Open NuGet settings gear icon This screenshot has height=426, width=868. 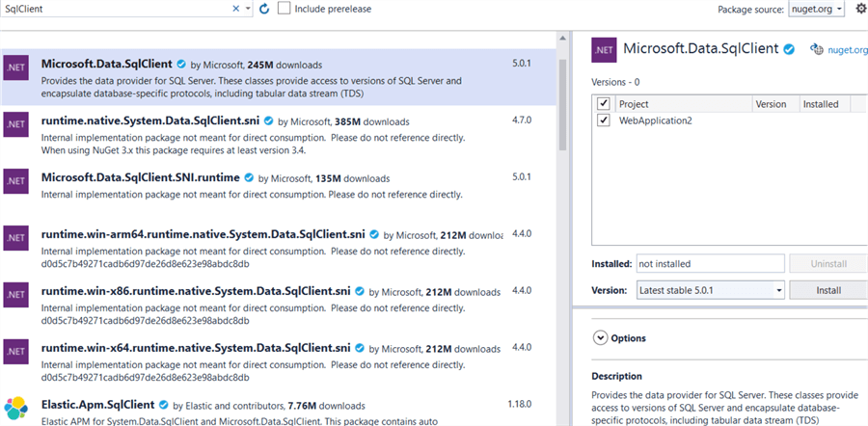860,9
